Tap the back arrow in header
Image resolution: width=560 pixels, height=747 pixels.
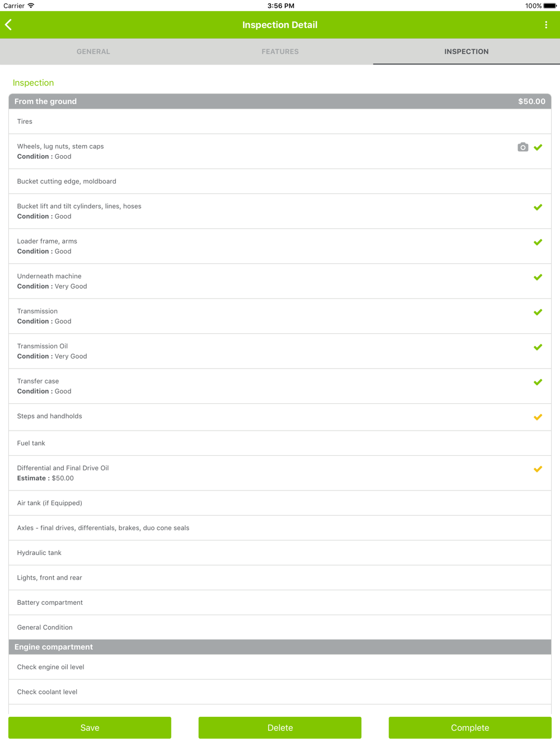point(8,25)
